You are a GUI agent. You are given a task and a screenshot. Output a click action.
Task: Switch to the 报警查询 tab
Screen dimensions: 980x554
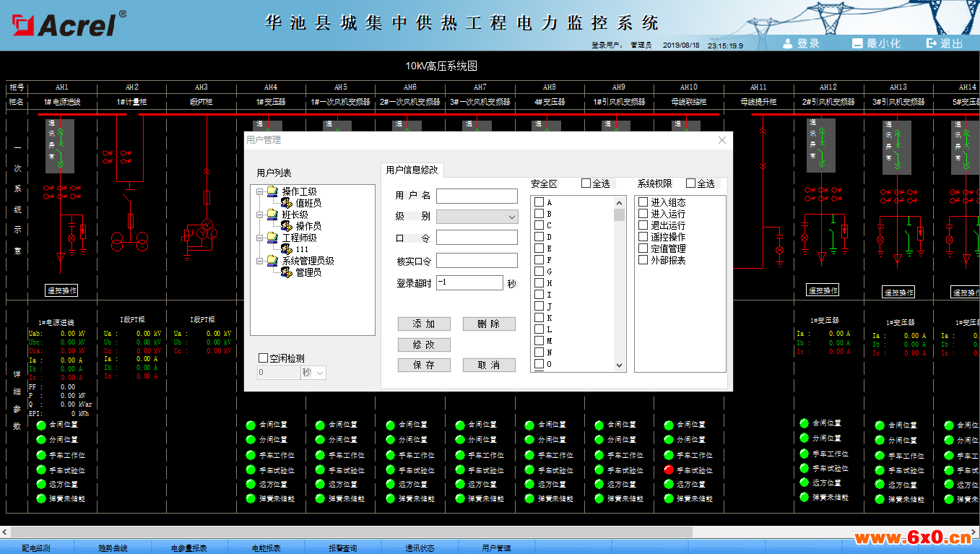pyautogui.click(x=342, y=548)
